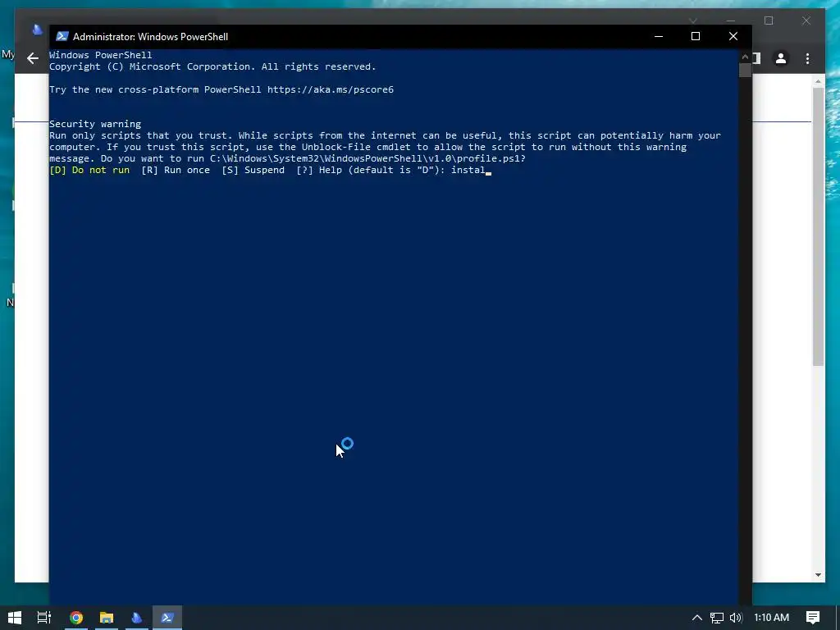
Task: Click the '[?] Help' option text
Action: coord(319,170)
